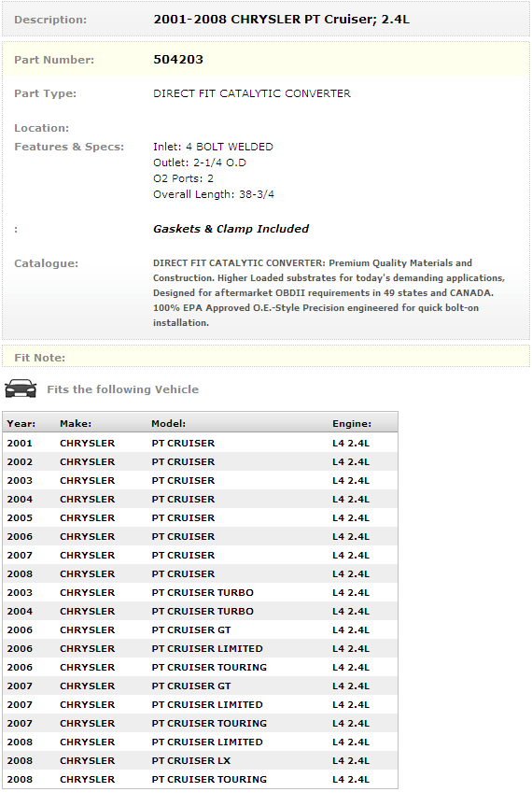The image size is (532, 806).
Task: Click O2 Ports: 2 spec
Action: 183,178
